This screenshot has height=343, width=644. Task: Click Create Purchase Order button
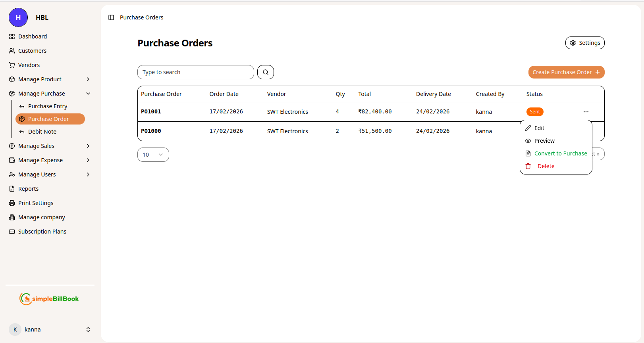click(566, 72)
